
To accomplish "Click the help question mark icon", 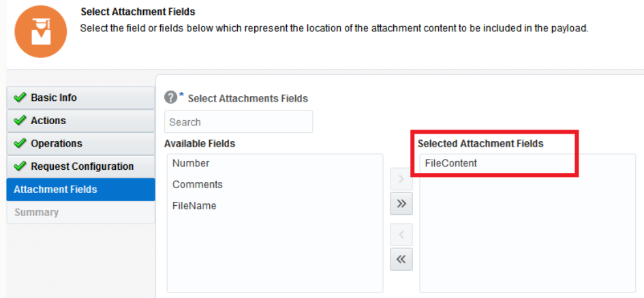I will tap(171, 98).
